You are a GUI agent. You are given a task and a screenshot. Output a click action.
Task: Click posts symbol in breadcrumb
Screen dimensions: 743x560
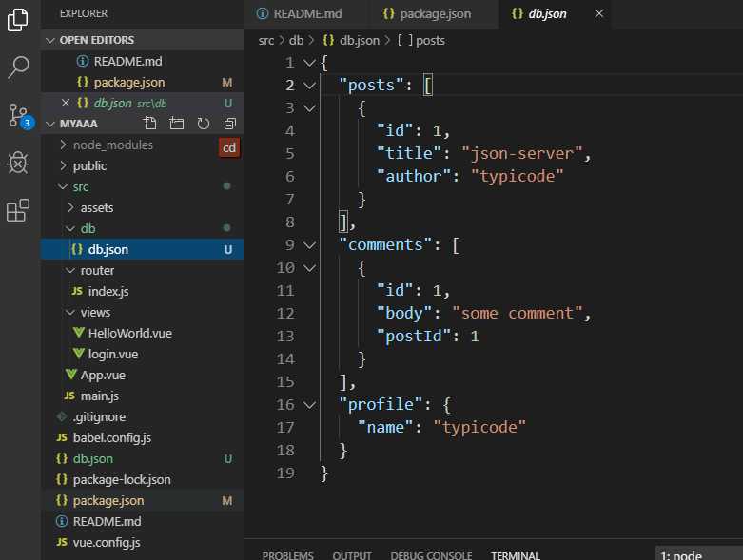pos(421,40)
